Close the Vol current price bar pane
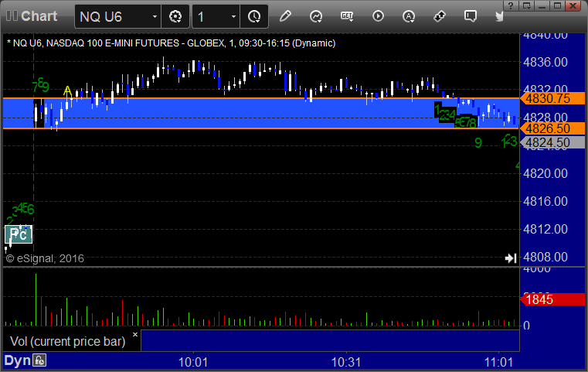588x372 pixels. click(x=135, y=334)
